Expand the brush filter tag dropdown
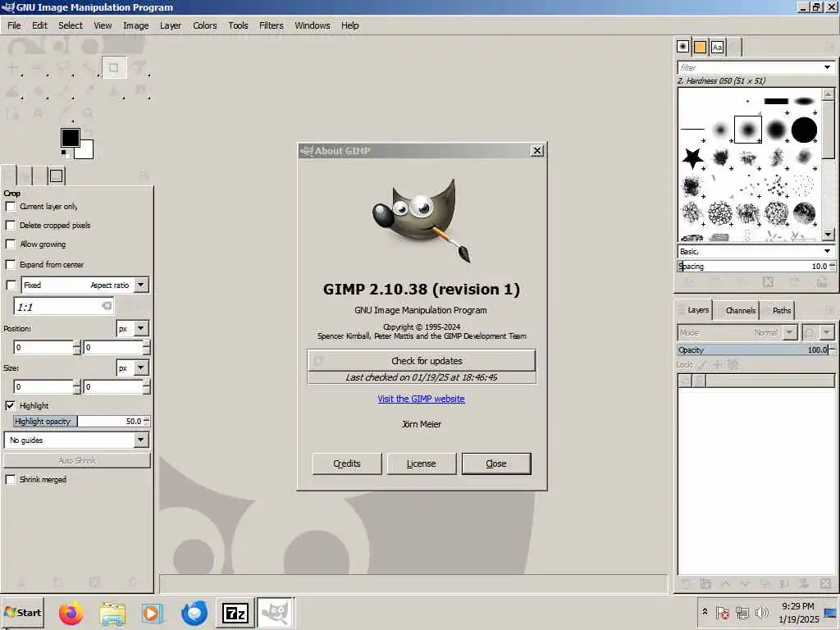 (827, 67)
